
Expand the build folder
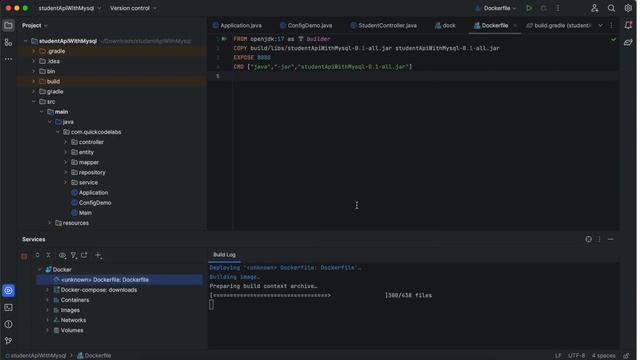(x=34, y=82)
